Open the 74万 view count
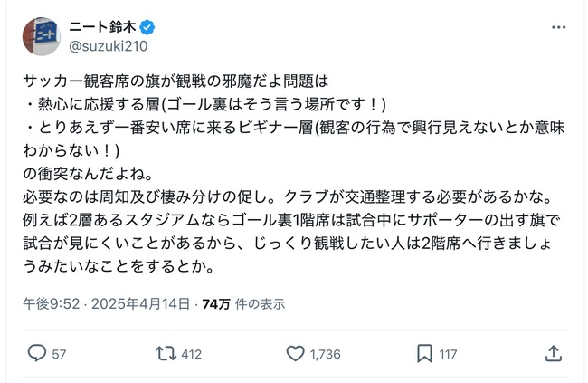 (216, 303)
